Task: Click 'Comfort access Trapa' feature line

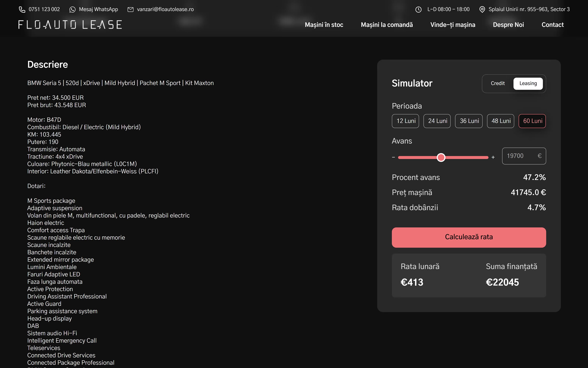Action: (x=56, y=230)
